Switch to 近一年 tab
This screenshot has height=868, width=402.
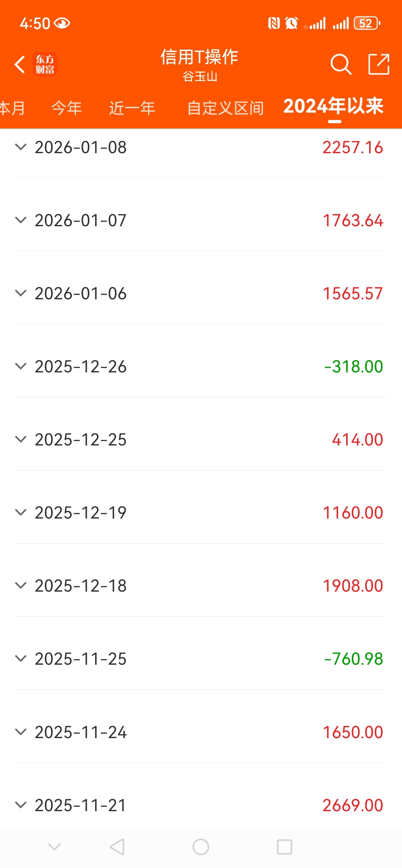132,108
